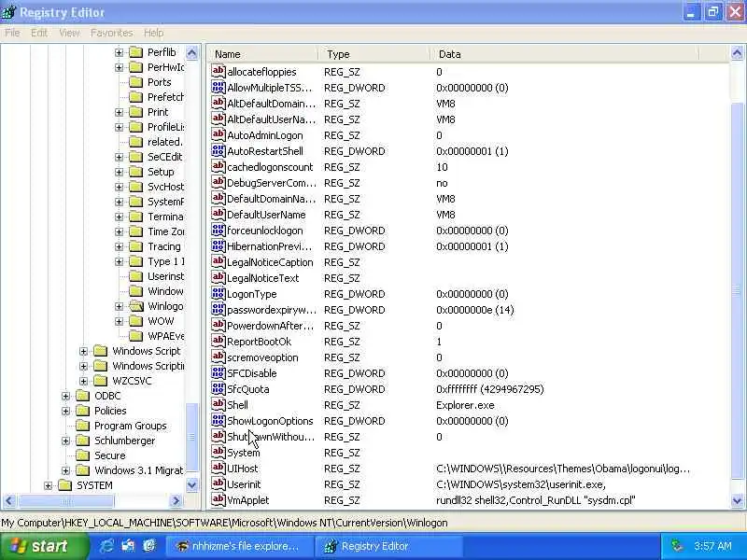The width and height of the screenshot is (747, 560).
Task: Click the LegalNoticeCaption string icon
Action: click(x=218, y=262)
